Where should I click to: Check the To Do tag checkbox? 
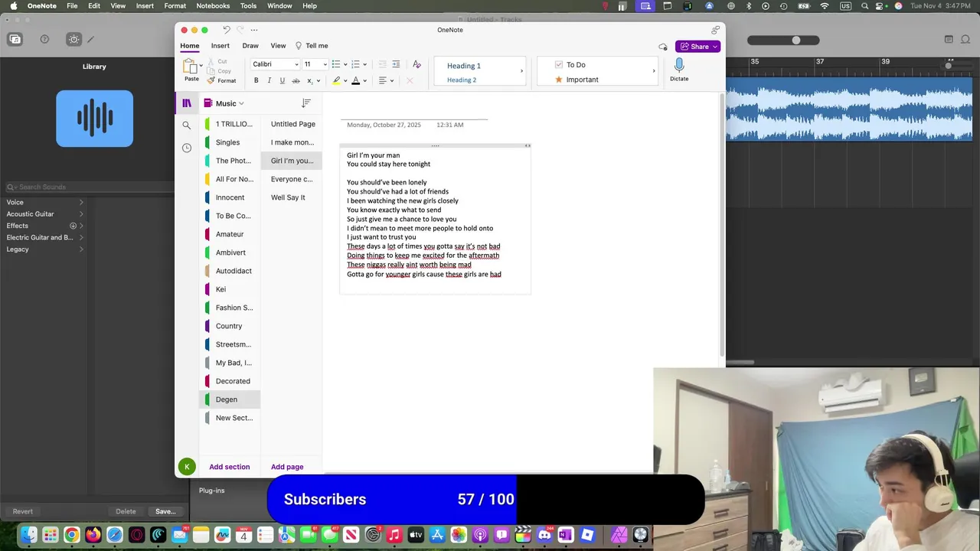pos(559,65)
